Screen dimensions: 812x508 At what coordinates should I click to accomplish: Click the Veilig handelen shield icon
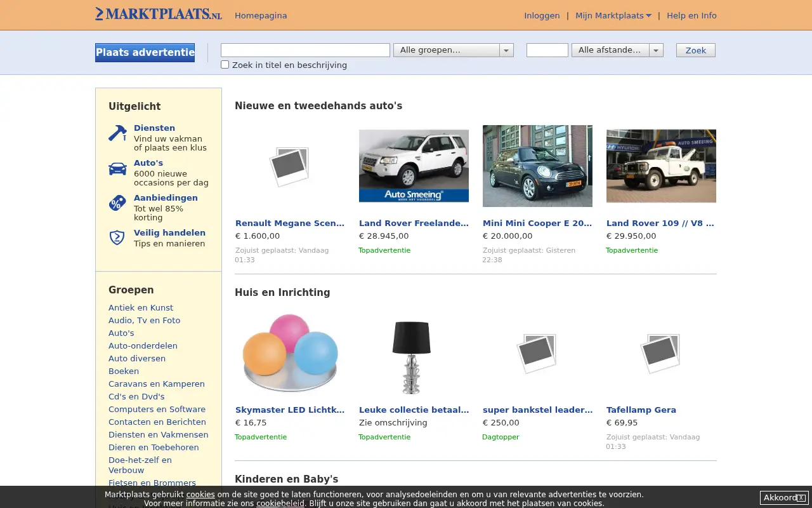[x=117, y=237]
